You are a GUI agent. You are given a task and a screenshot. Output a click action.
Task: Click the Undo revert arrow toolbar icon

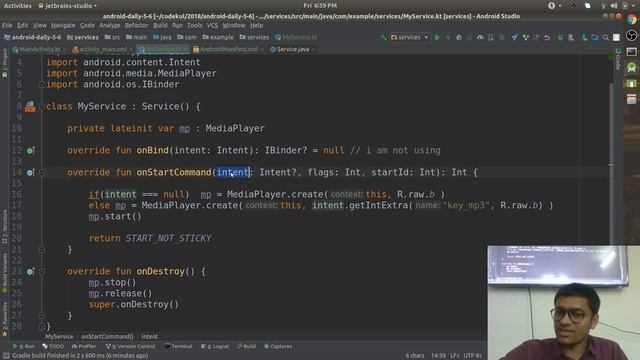547,37
